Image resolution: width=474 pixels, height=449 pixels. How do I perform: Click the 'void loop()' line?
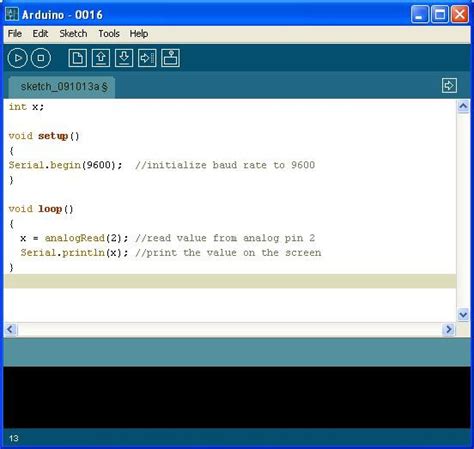click(x=41, y=209)
